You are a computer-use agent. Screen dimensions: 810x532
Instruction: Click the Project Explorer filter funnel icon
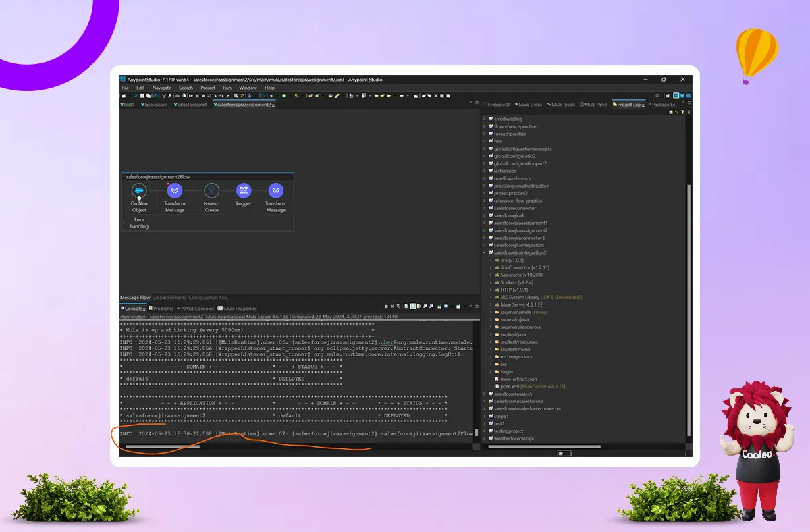coord(684,112)
